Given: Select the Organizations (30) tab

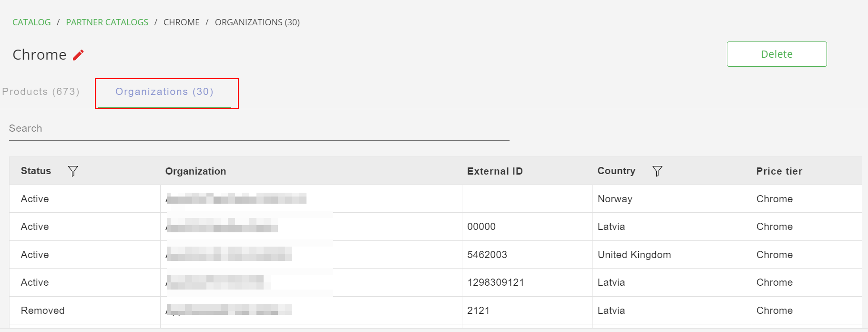Looking at the screenshot, I should point(164,92).
